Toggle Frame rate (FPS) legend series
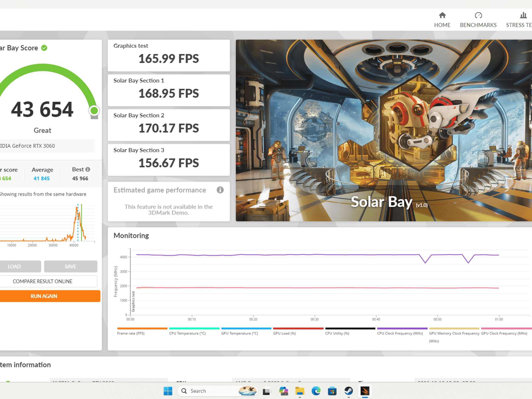Screen dimensions: 532x399 tap(142, 332)
